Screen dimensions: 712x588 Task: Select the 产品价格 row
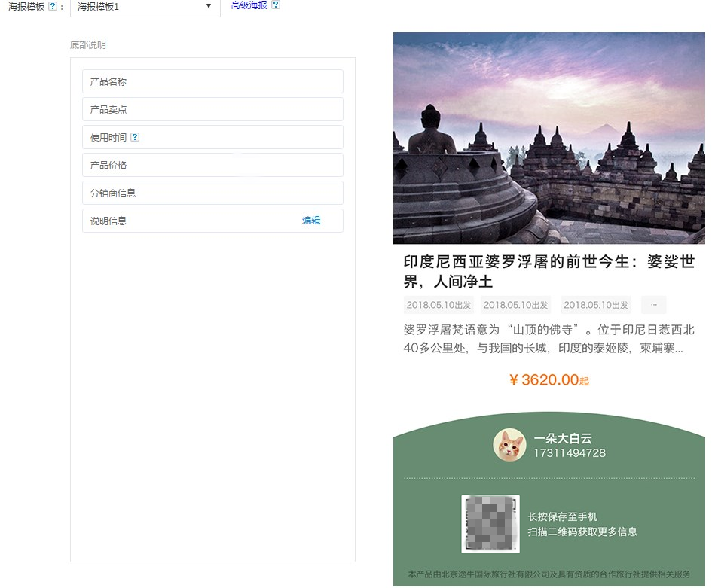(212, 165)
